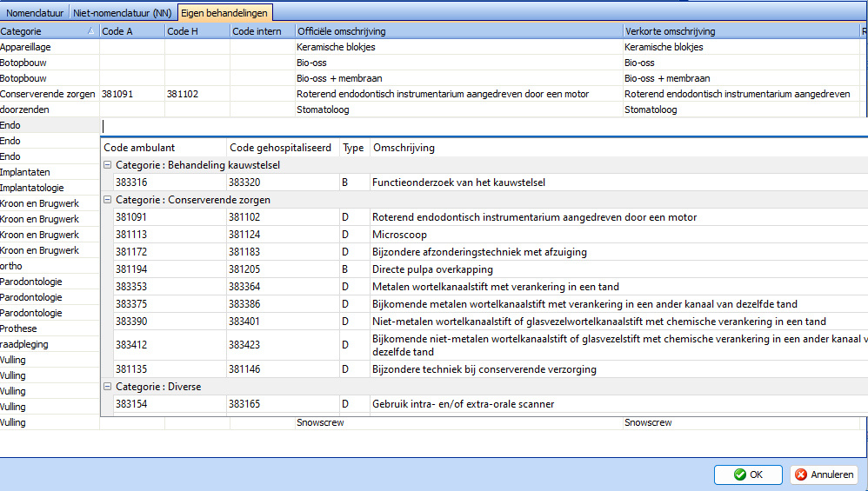Image resolution: width=868 pixels, height=491 pixels.
Task: Select the Microscoop row
Action: click(491, 235)
